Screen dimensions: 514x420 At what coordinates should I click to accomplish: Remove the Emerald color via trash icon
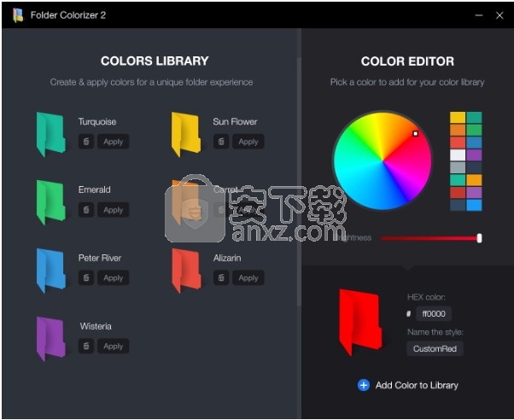click(x=86, y=210)
